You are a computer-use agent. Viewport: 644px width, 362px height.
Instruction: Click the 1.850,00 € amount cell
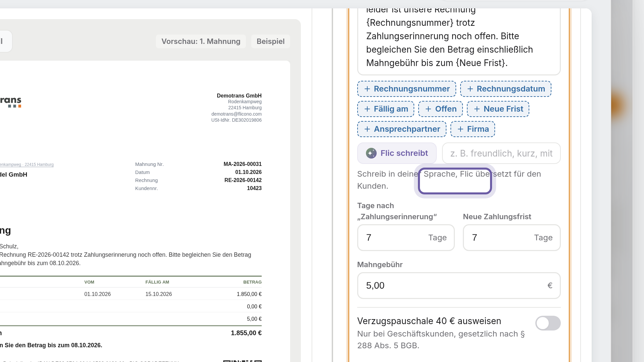(249, 294)
